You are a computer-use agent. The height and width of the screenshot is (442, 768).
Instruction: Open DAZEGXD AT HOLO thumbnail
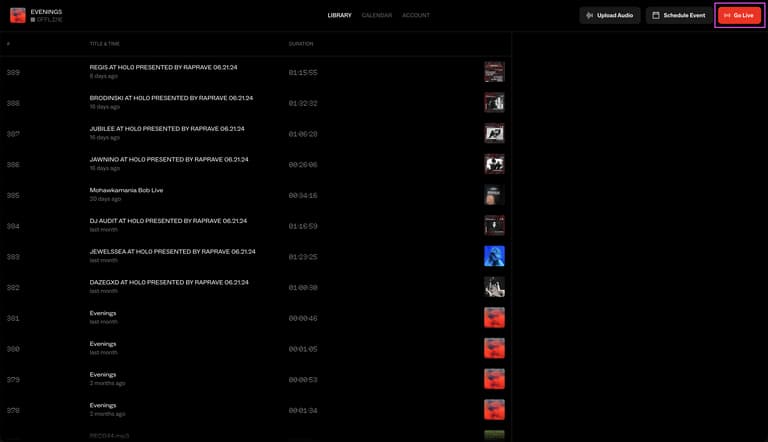(494, 287)
